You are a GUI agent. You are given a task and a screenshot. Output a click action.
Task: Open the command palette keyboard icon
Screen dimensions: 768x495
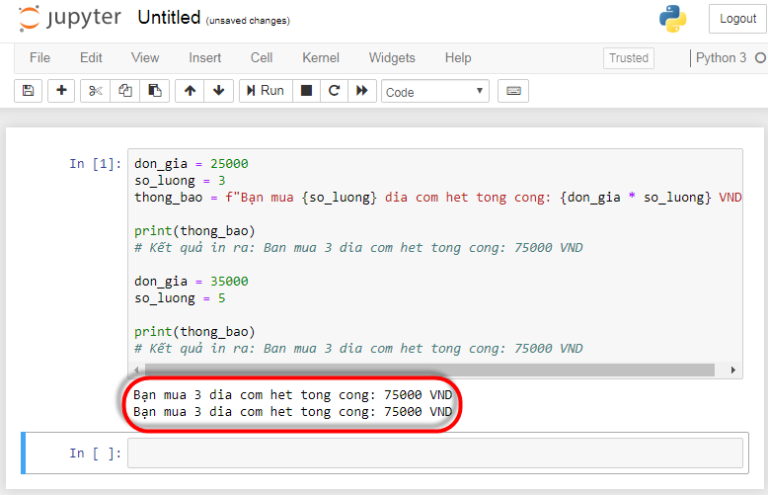pos(513,91)
